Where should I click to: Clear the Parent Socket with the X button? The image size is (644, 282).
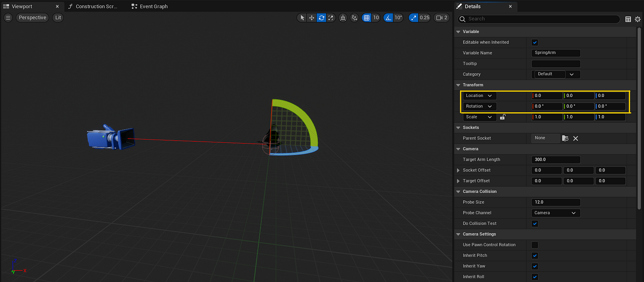coord(575,138)
